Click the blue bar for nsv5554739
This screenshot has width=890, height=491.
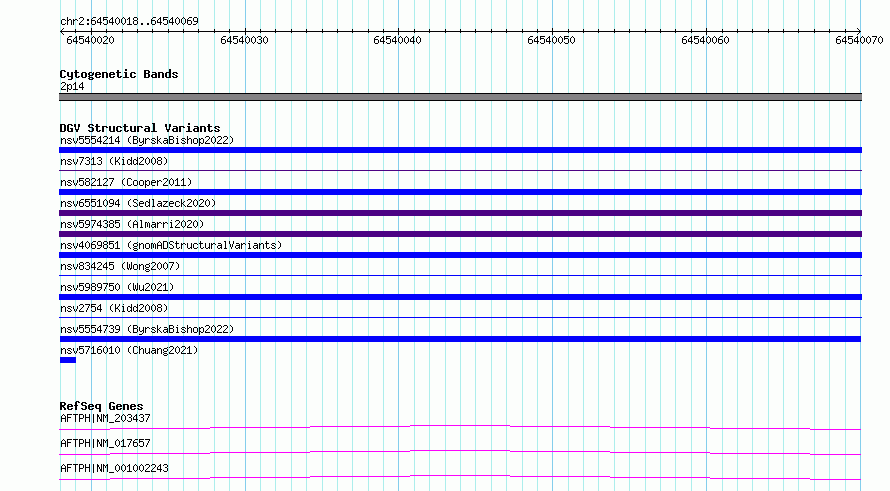pos(460,339)
